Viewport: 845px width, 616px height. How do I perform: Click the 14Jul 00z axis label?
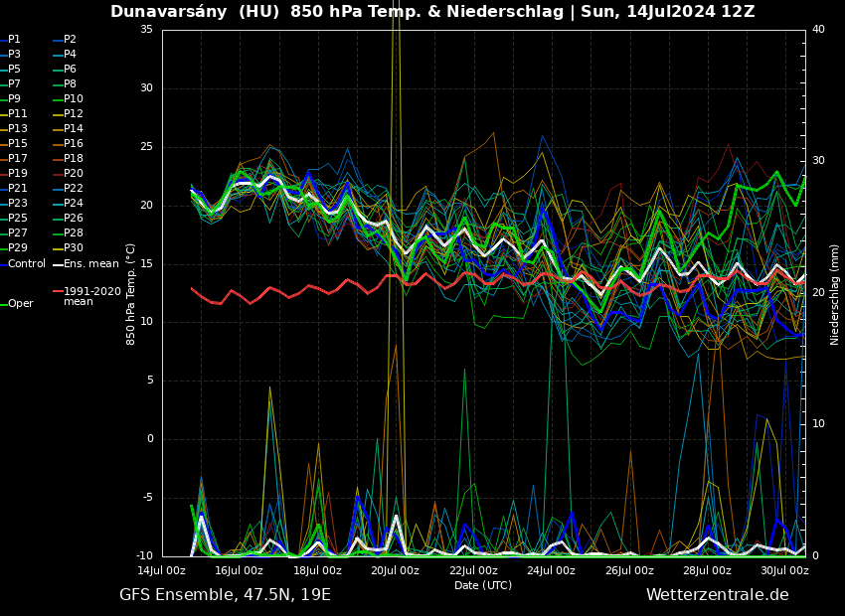click(x=162, y=570)
